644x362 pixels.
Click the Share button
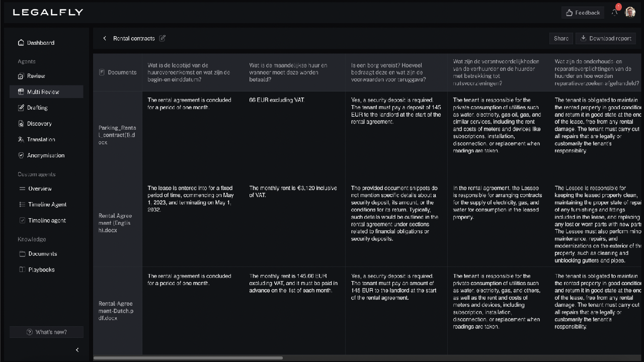pyautogui.click(x=561, y=38)
